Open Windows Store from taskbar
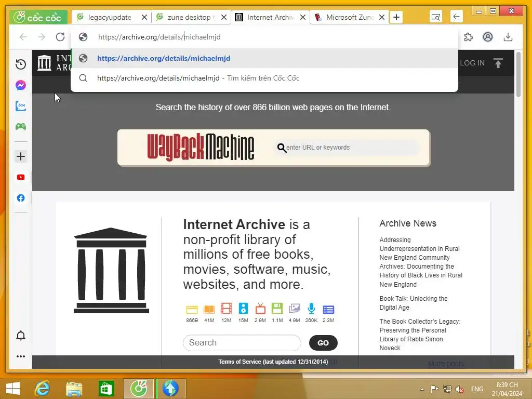The width and height of the screenshot is (532, 399). [x=106, y=389]
